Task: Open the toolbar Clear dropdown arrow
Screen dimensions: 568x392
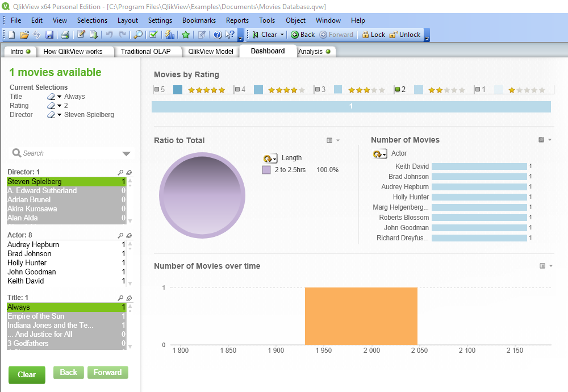Action: click(x=282, y=35)
